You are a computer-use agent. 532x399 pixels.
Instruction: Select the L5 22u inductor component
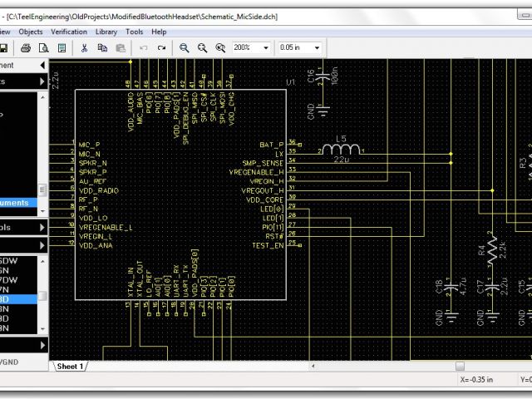click(x=345, y=150)
